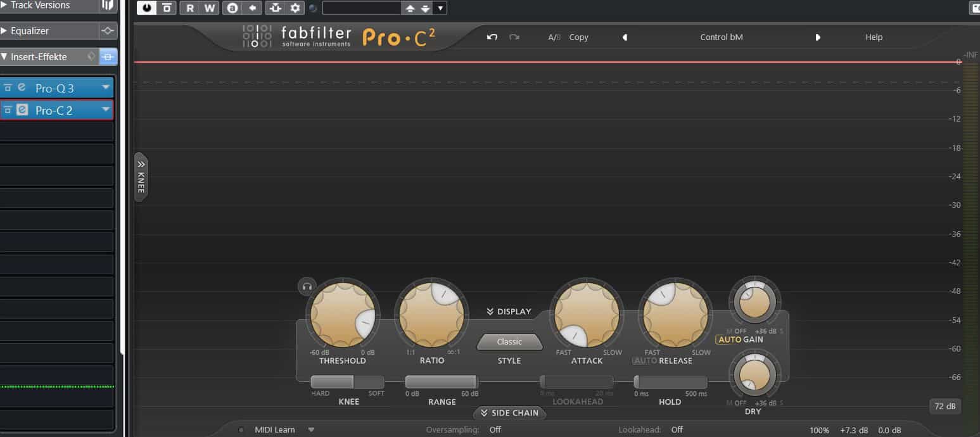980x437 pixels.
Task: Click the undo arrow in the Pro-C header
Action: (x=492, y=37)
